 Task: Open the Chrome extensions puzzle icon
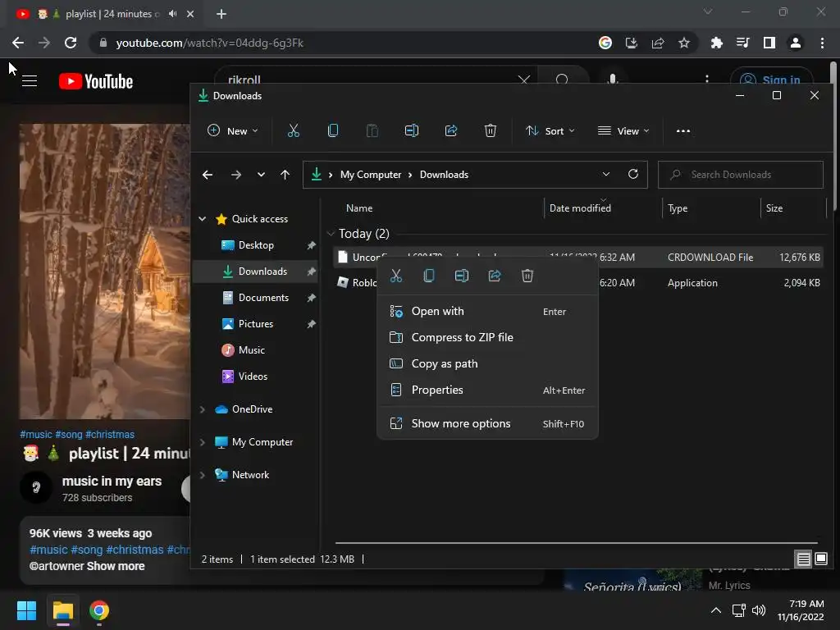coord(716,43)
